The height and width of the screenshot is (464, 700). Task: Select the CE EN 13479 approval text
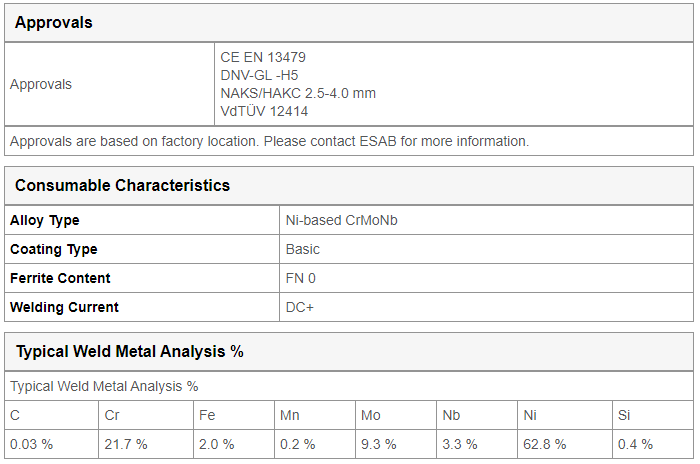263,57
